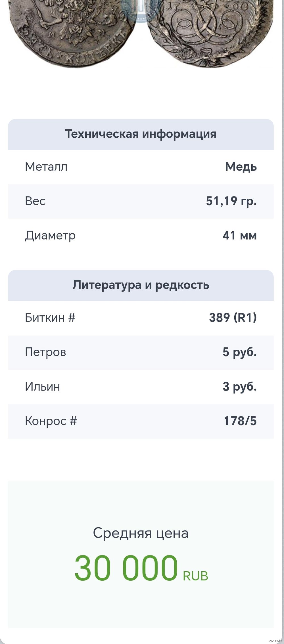Image resolution: width=284 pixels, height=644 pixels.
Task: Click the Медь metal value
Action: pyautogui.click(x=241, y=167)
